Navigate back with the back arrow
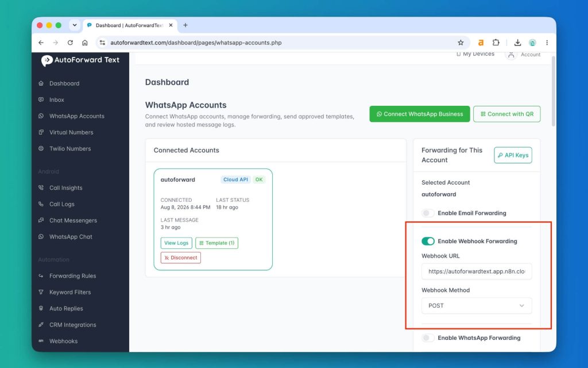Screen dimensions: 588x368 [41, 43]
